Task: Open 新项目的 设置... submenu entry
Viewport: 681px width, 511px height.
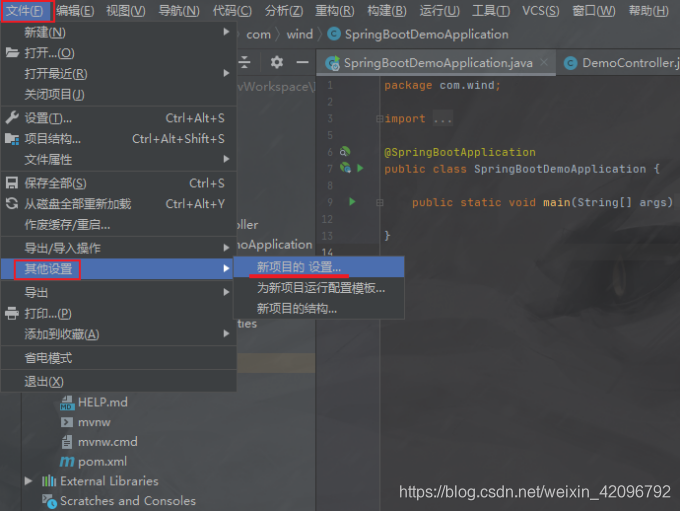Action: [x=319, y=267]
